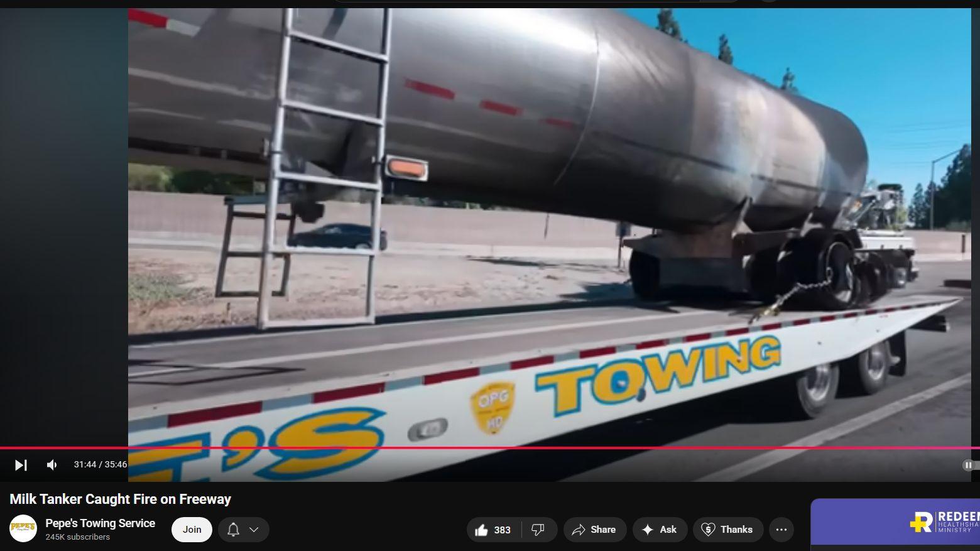Click the Milk Tanker Caught Fire title

pos(120,499)
